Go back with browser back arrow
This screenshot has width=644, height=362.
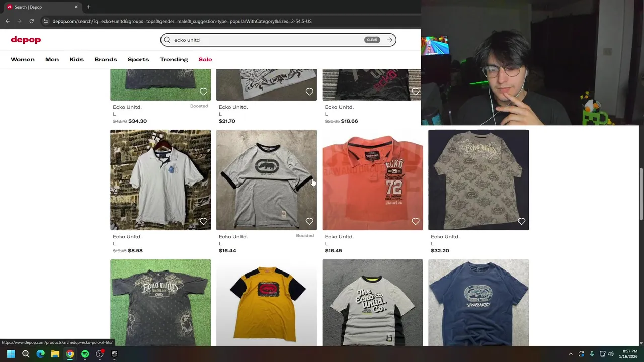tap(7, 21)
